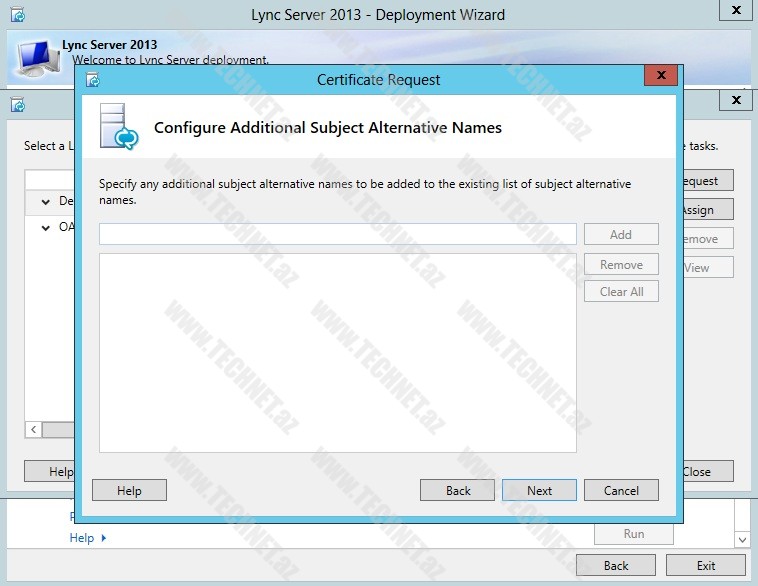Image resolution: width=758 pixels, height=586 pixels.
Task: Click the Clear All button
Action: [621, 292]
